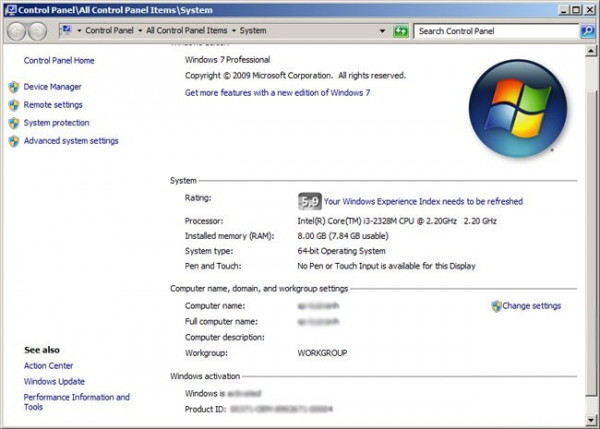Select the Control Panel breadcrumb

pos(109,31)
